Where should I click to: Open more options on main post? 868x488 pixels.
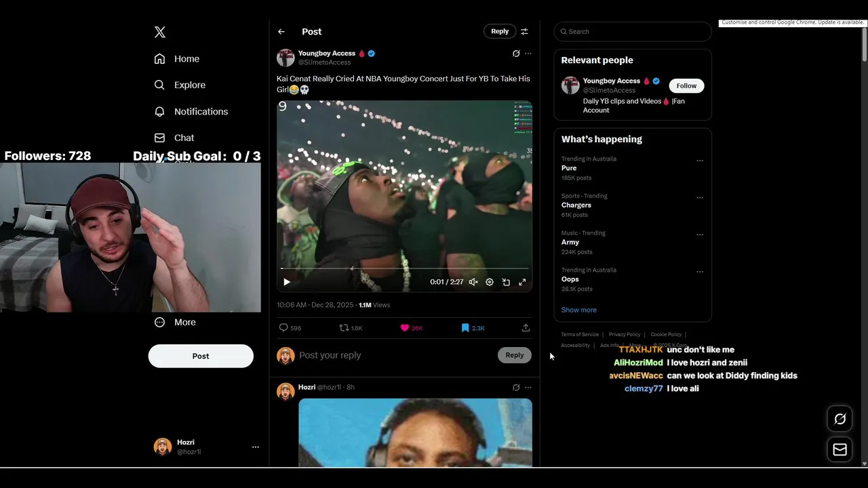[528, 54]
